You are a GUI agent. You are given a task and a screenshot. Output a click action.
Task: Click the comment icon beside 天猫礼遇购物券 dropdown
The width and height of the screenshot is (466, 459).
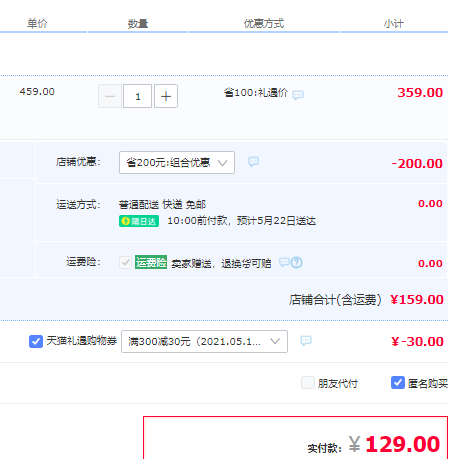coord(306,340)
